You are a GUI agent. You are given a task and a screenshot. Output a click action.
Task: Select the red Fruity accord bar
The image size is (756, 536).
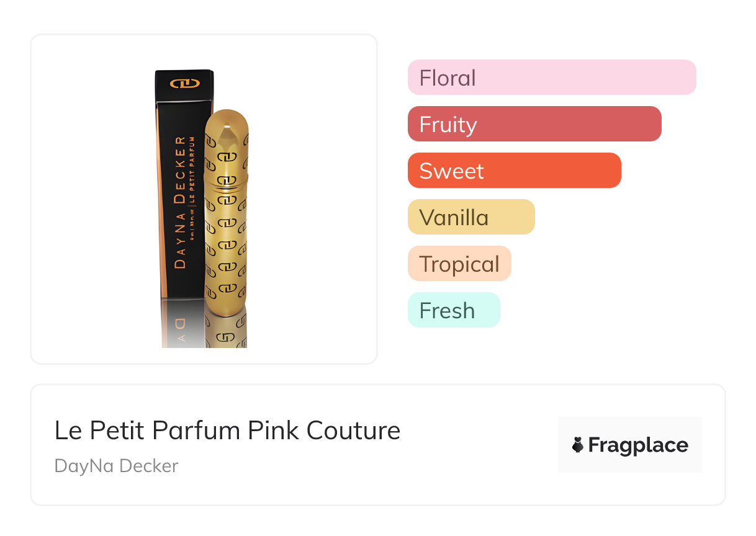tap(534, 124)
